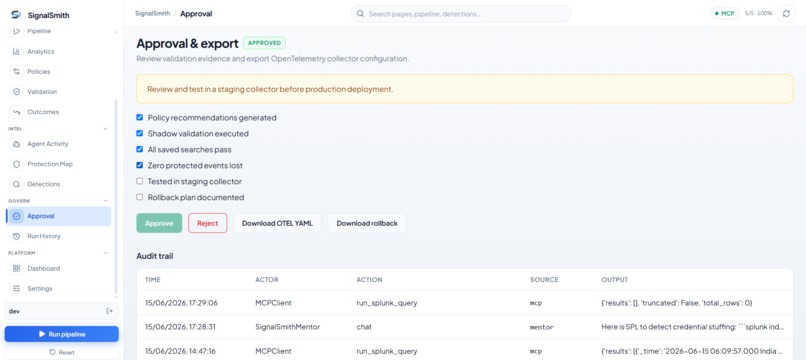Download rollback file
806x360 pixels.
point(367,223)
